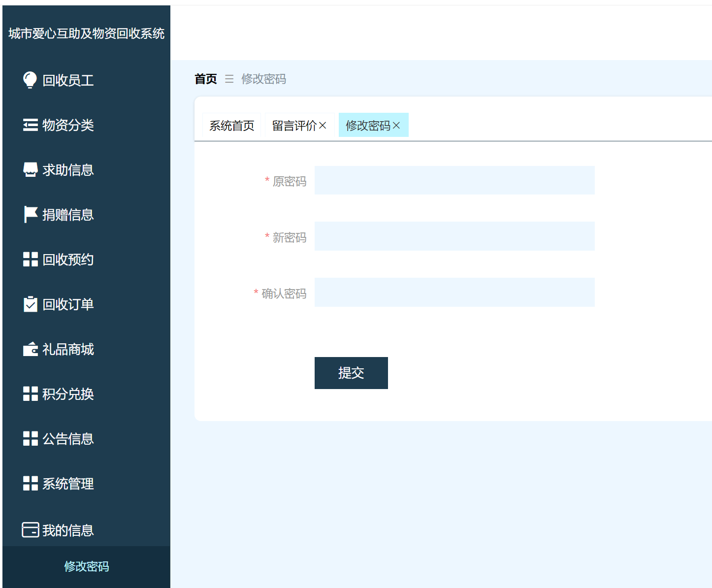Close the 留言评价 tab

click(323, 125)
